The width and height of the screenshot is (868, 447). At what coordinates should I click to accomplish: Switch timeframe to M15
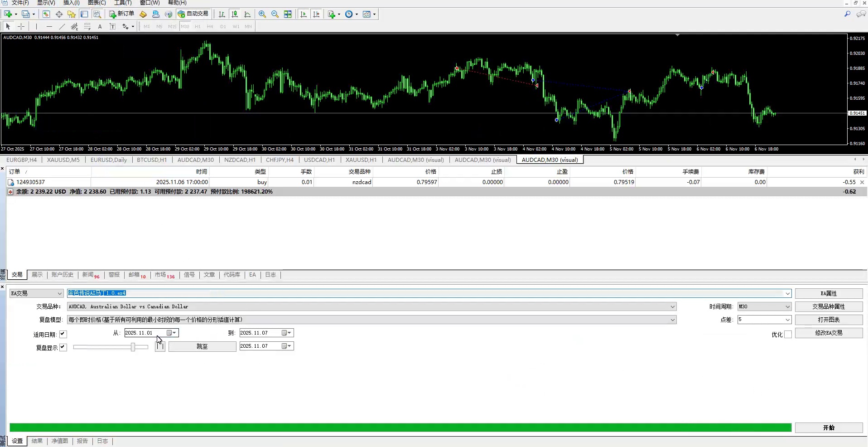pos(172,26)
